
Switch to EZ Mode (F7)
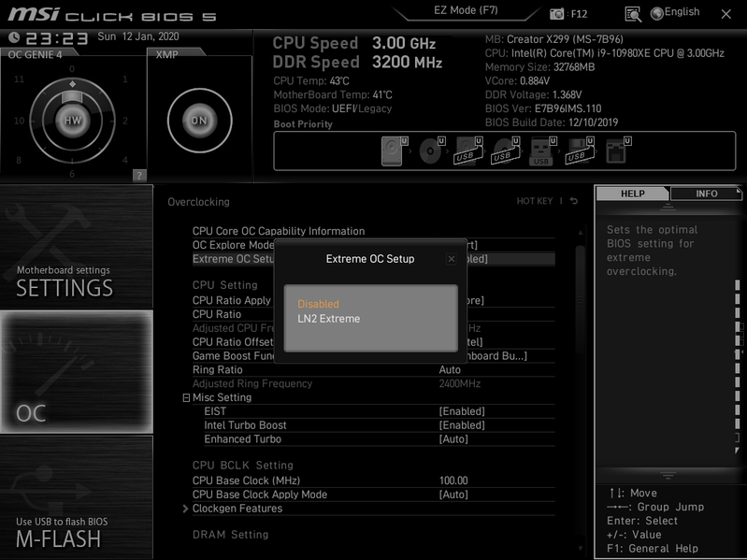tap(466, 10)
